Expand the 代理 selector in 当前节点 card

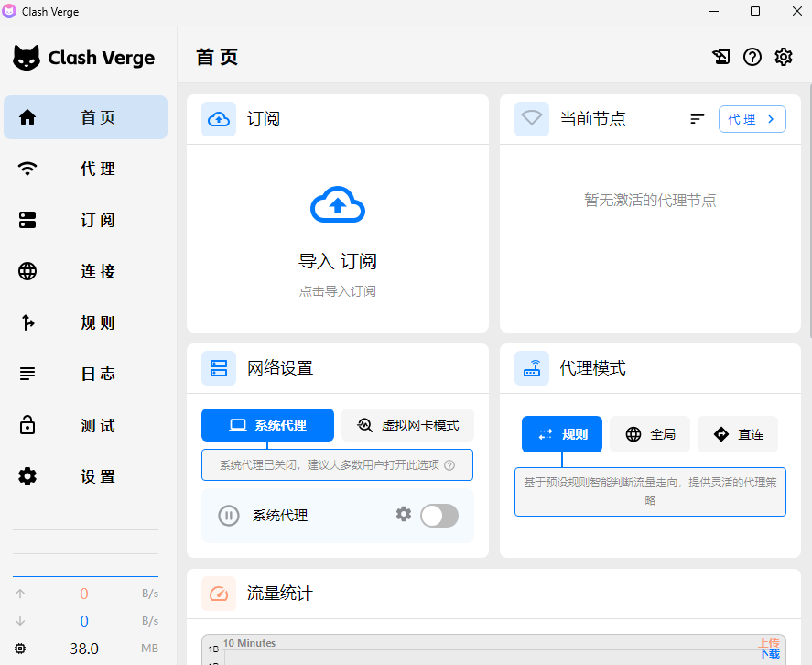pyautogui.click(x=752, y=118)
